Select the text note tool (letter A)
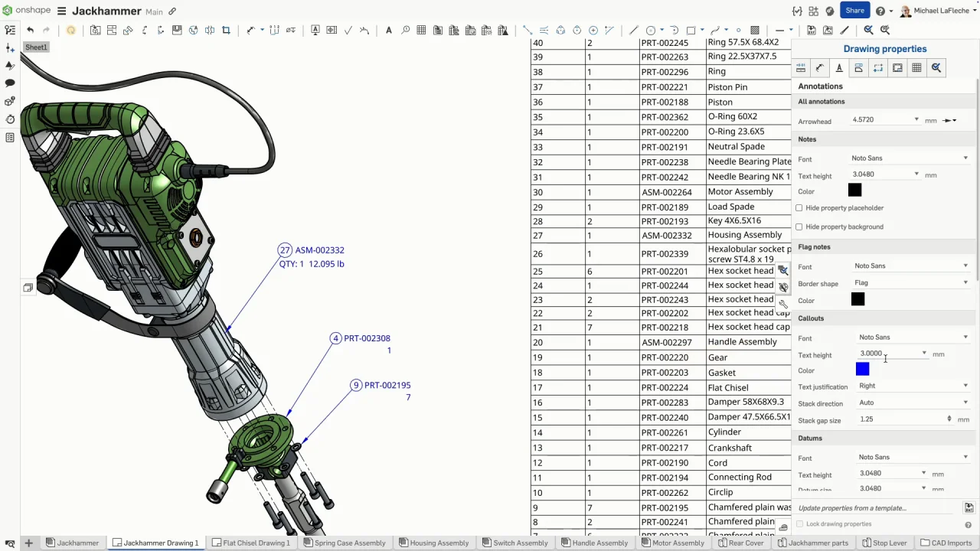 pos(388,30)
